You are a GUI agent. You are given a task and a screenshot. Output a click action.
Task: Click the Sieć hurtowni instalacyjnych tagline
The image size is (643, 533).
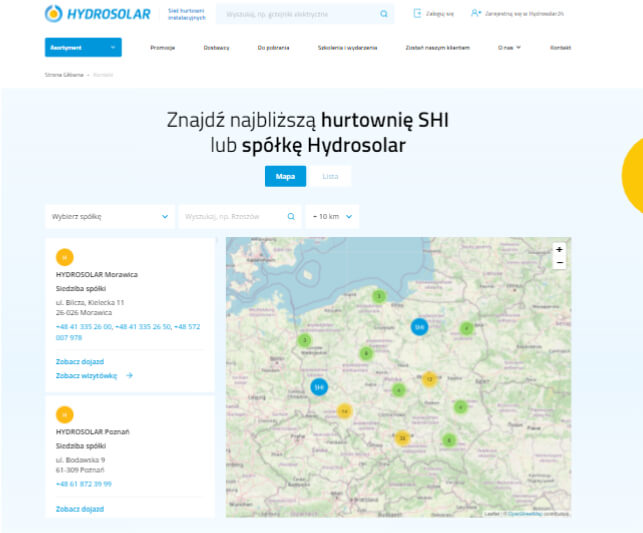(187, 14)
